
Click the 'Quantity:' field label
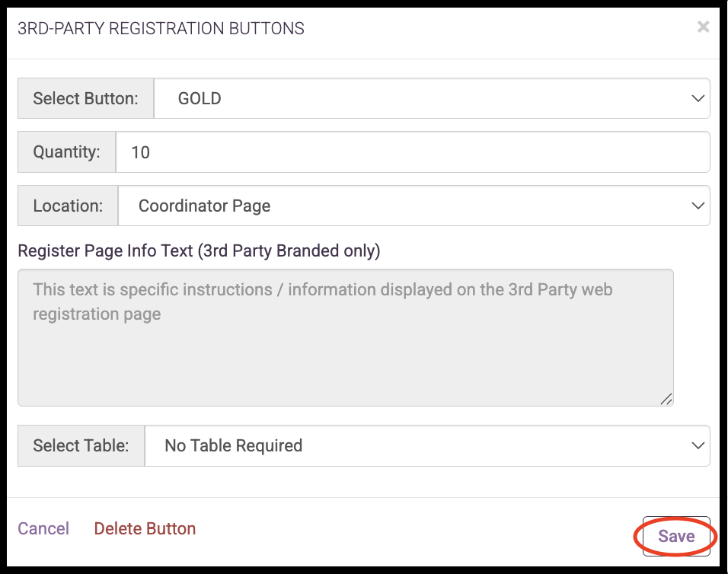66,152
